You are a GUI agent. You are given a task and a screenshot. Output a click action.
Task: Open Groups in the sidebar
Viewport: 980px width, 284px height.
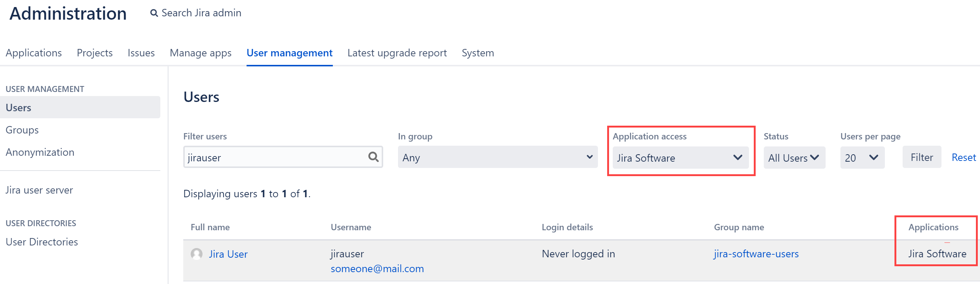[22, 130]
